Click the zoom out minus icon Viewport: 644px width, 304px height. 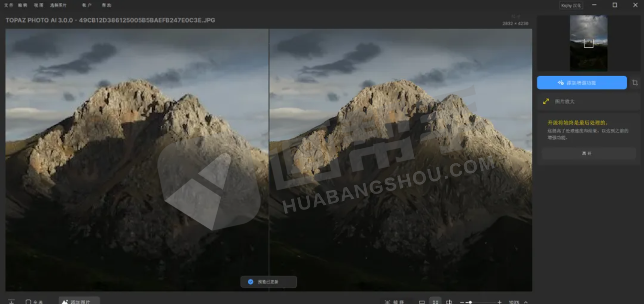tap(462, 302)
